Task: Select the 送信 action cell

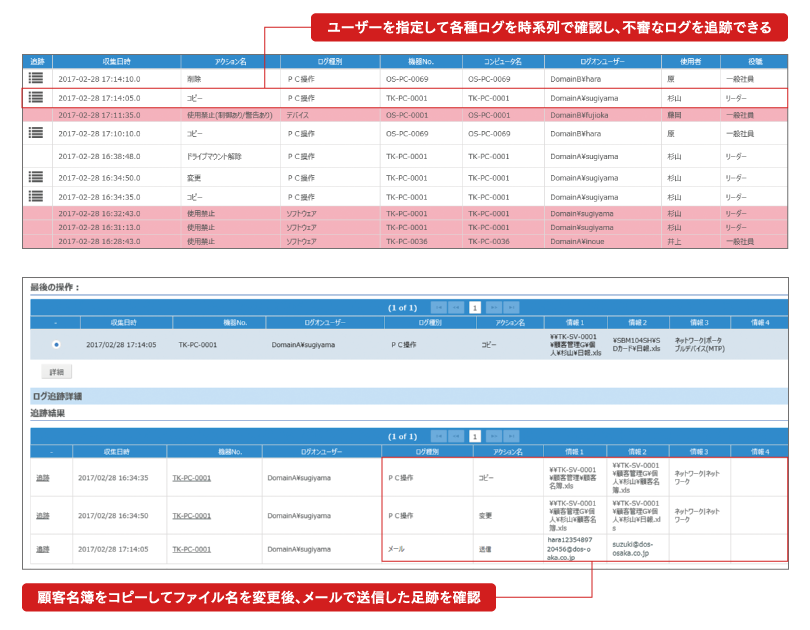Action: point(508,549)
